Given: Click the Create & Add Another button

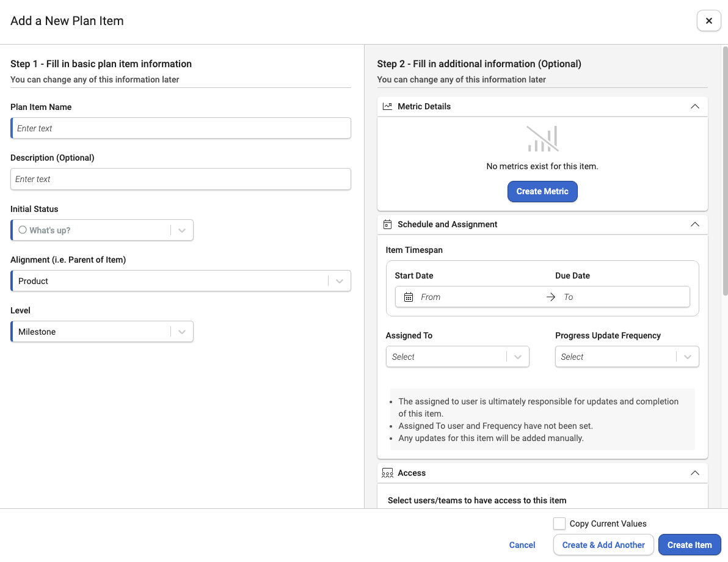Looking at the screenshot, I should coord(603,545).
